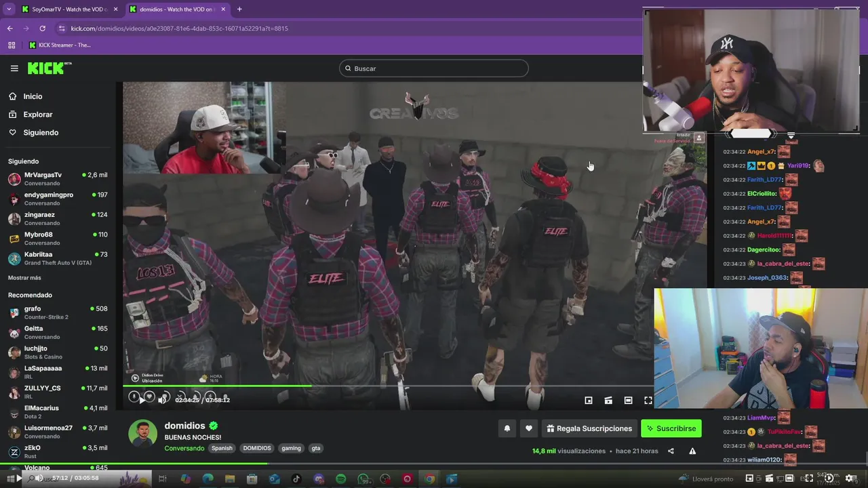Open a new browser tab
Screen dimensions: 868x488
[x=239, y=9]
